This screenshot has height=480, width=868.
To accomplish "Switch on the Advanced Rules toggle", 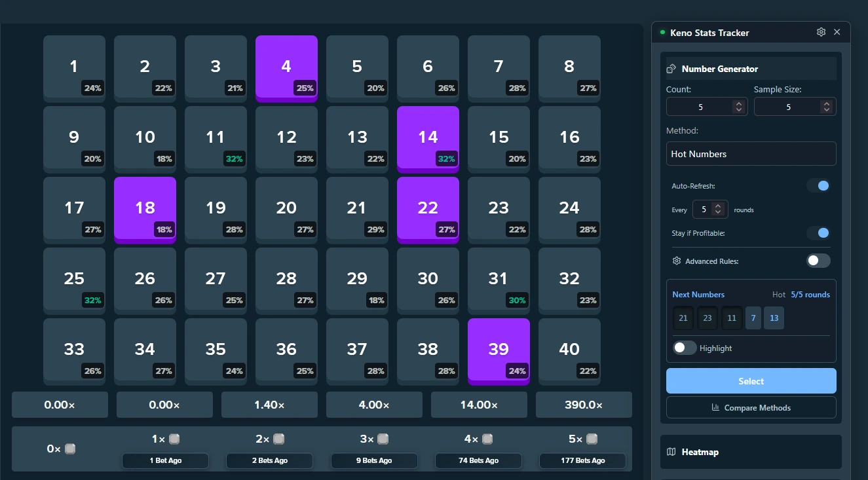I will click(x=818, y=260).
